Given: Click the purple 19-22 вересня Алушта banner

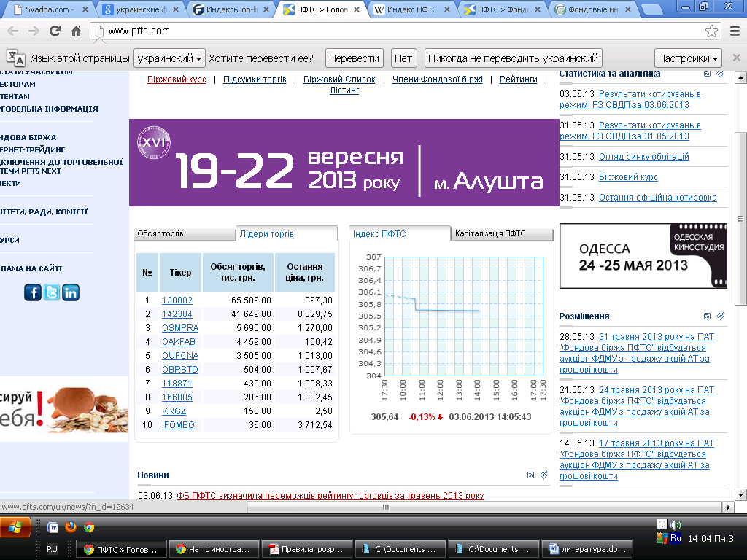Looking at the screenshot, I should tap(344, 163).
